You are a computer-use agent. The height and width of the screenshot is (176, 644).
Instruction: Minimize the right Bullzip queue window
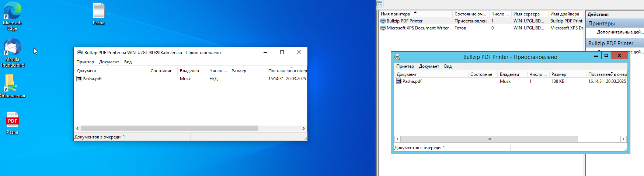coord(596,56)
